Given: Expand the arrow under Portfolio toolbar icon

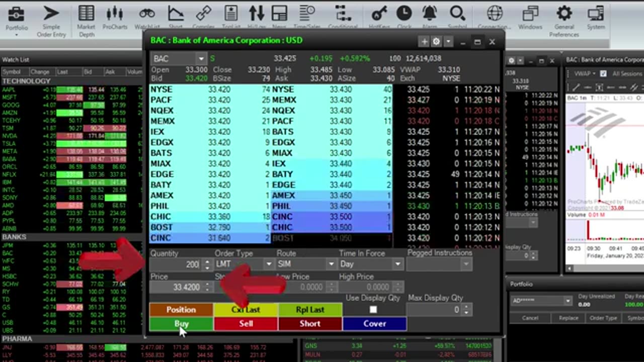Looking at the screenshot, I should 17,35.
